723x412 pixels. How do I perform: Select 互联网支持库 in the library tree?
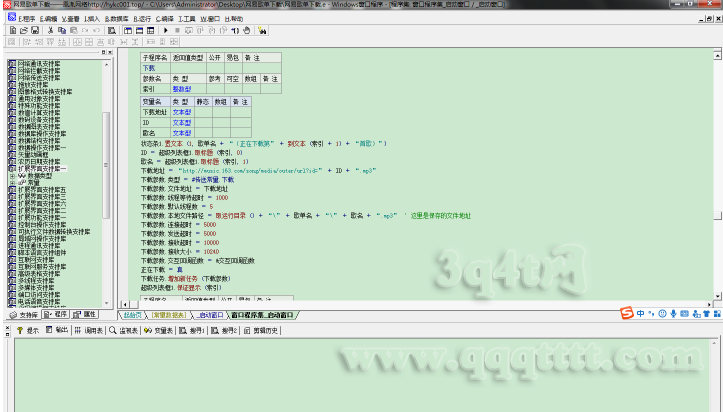click(36, 260)
